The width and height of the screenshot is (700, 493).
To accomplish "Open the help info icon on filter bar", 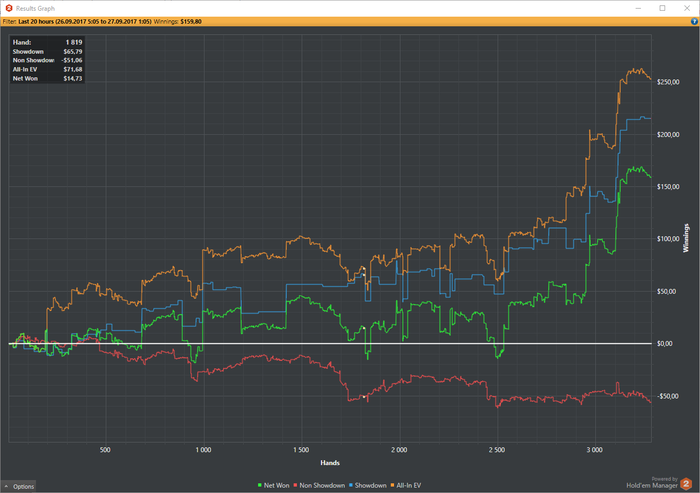I will (694, 21).
